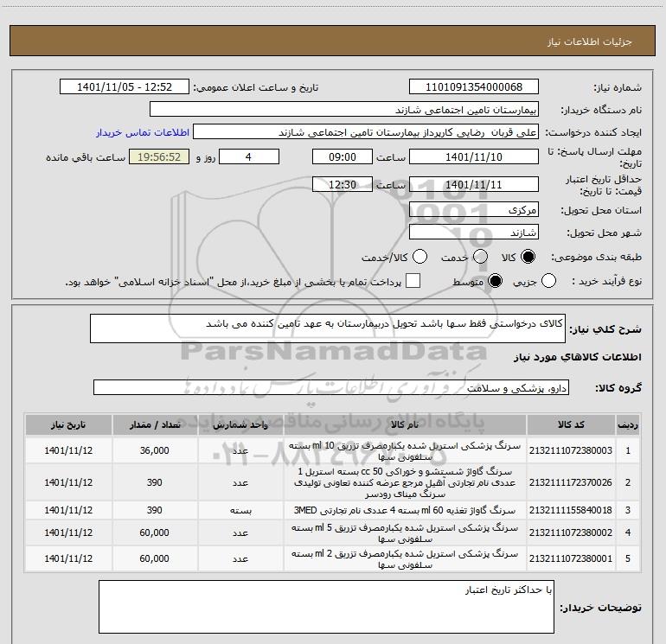666x644 pixels.
Task: Click item name سرنگ 10 ml سها
Action: click(405, 451)
